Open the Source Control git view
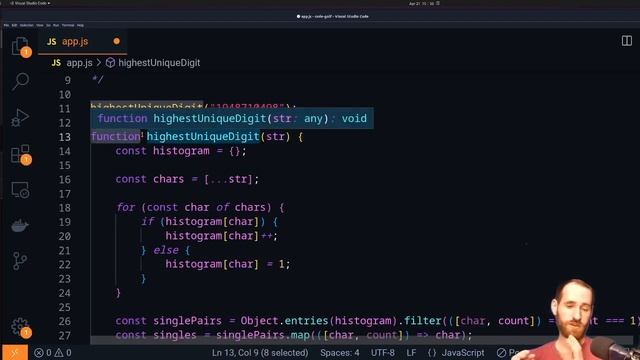This screenshot has width=640, height=360. point(20,261)
